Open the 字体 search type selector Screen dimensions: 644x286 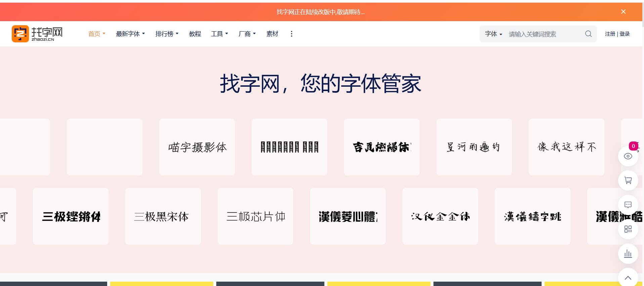[x=493, y=34]
